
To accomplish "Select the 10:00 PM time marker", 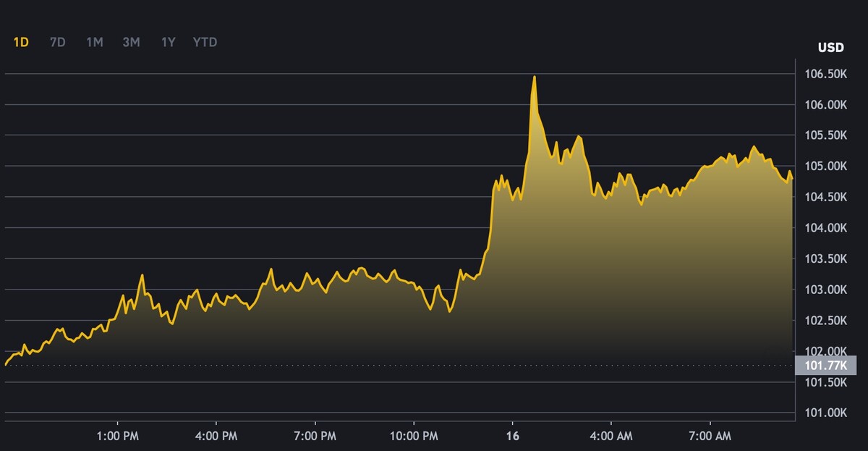I will coord(414,437).
